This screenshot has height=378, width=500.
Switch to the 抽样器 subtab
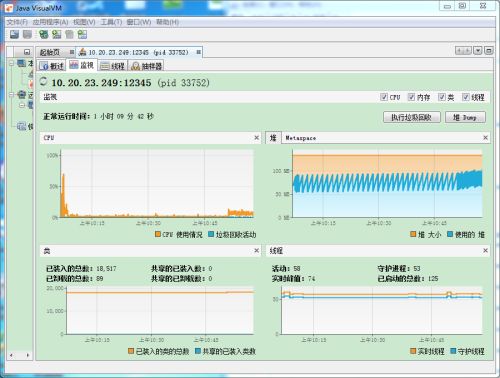pos(146,66)
